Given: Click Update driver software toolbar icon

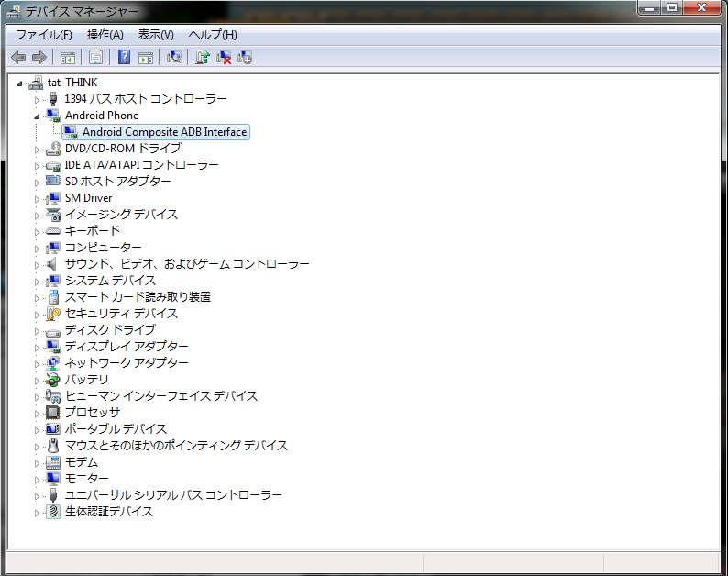Looking at the screenshot, I should 203,57.
